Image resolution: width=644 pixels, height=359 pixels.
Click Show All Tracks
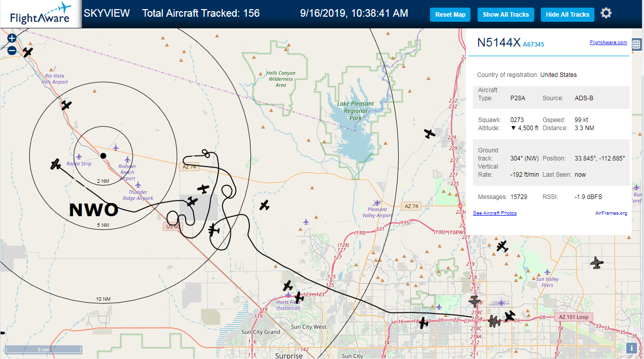click(505, 15)
